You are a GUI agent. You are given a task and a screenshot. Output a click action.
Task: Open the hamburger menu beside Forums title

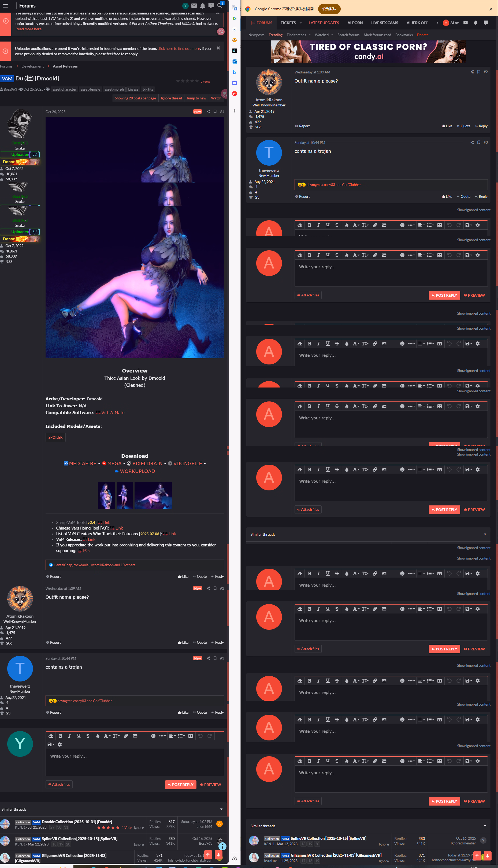[x=5, y=6]
